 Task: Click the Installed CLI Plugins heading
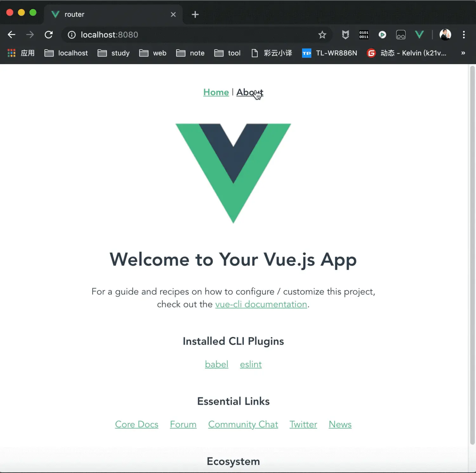coord(233,341)
